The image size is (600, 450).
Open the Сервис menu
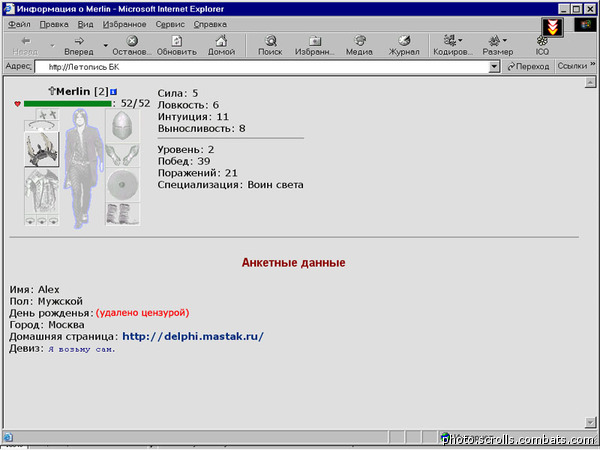[170, 24]
